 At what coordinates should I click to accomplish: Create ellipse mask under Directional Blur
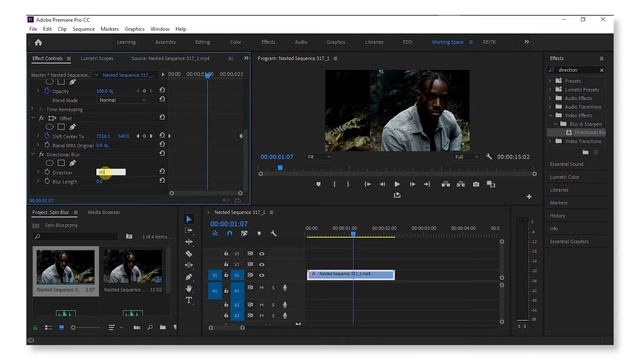coord(49,163)
